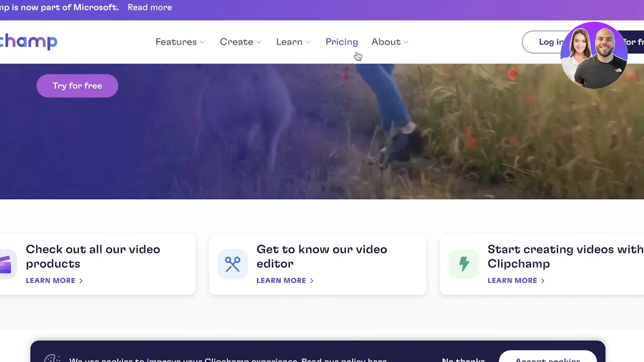Click the Clipchamp logo
Viewport: 644px width, 362px height.
(x=29, y=42)
